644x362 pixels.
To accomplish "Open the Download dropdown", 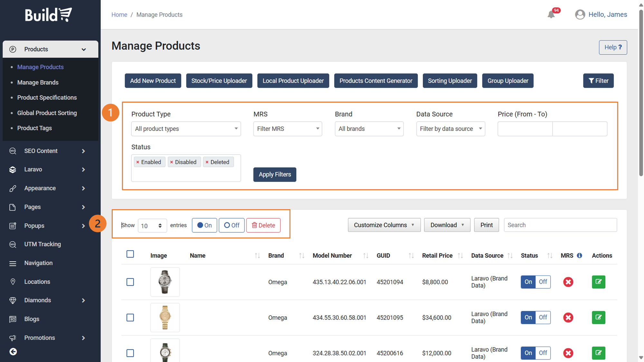I will (x=447, y=225).
